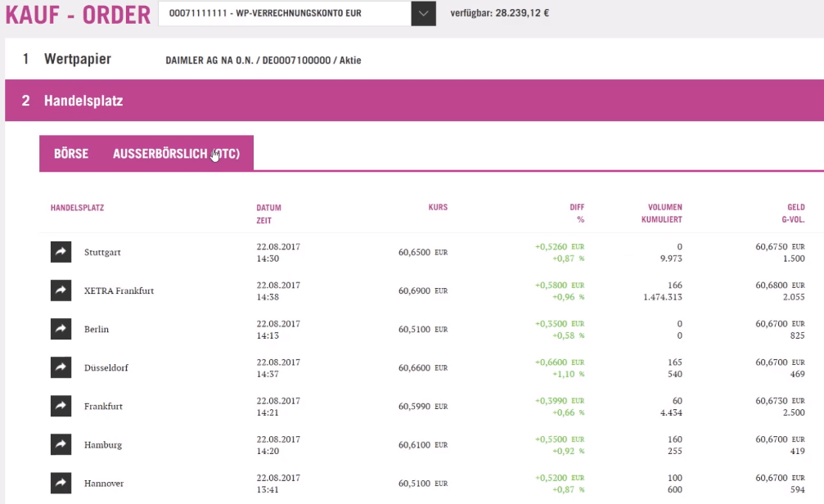
Task: Pick Hamburg exchange arrow icon
Action: [61, 444]
